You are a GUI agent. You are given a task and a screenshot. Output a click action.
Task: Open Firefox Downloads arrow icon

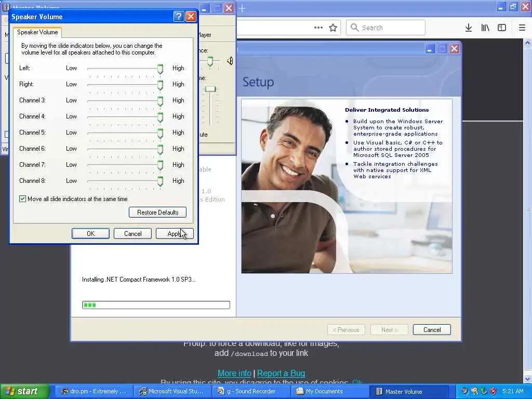[469, 28]
